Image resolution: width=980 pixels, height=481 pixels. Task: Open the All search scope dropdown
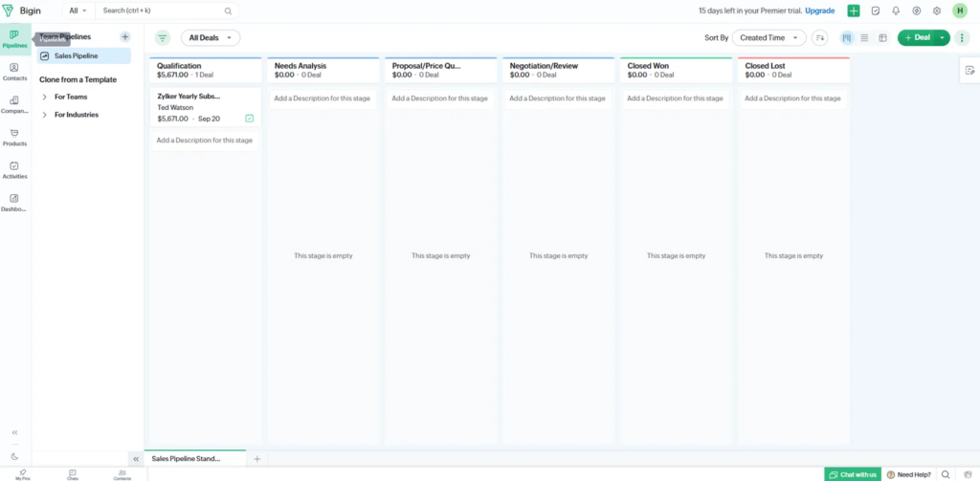[78, 11]
